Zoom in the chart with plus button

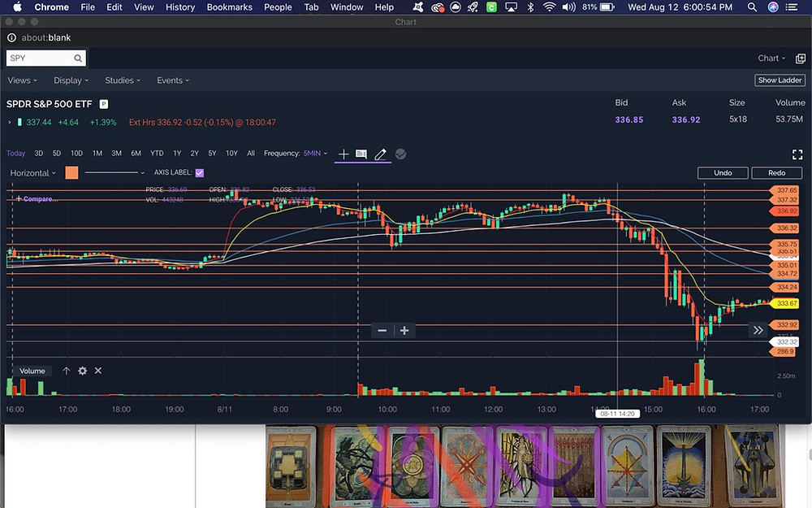tap(404, 331)
